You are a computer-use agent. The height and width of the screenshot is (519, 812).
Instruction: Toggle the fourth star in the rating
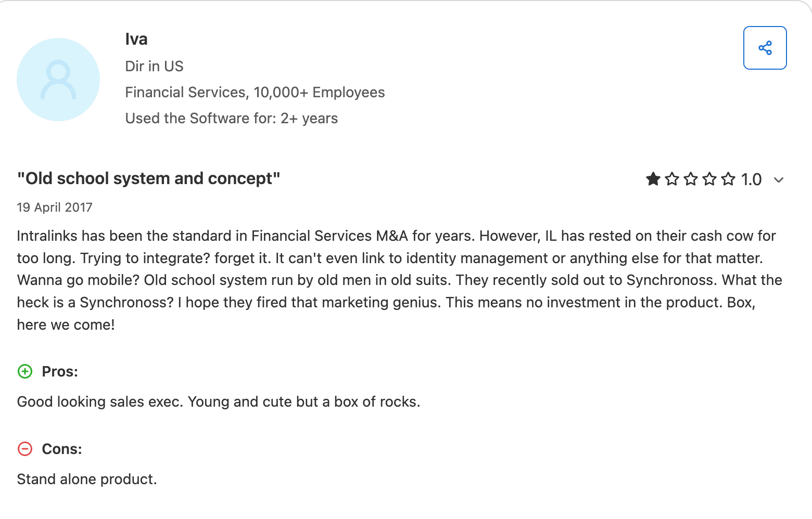709,179
